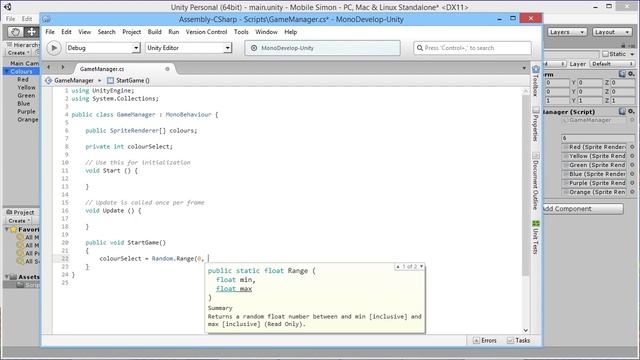Viewport: 640px width, 360px height.
Task: Open the Search menu
Action: click(107, 32)
